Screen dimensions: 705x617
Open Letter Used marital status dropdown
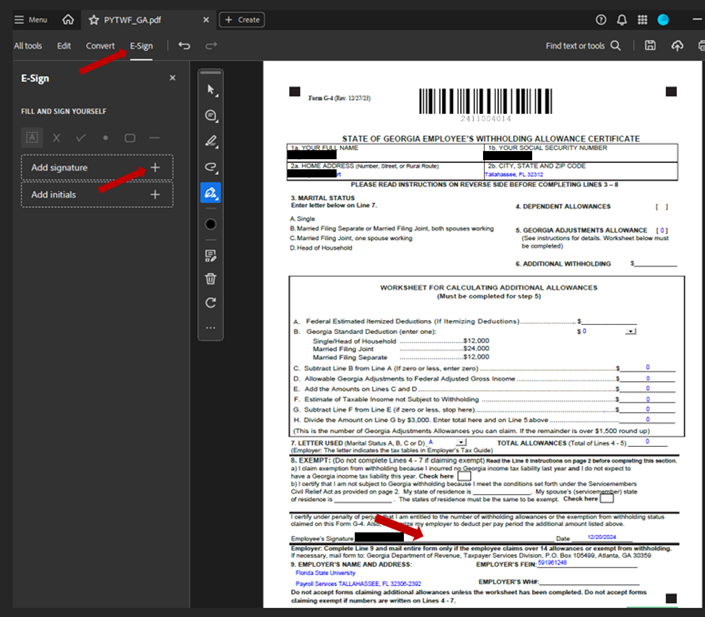pos(461,441)
